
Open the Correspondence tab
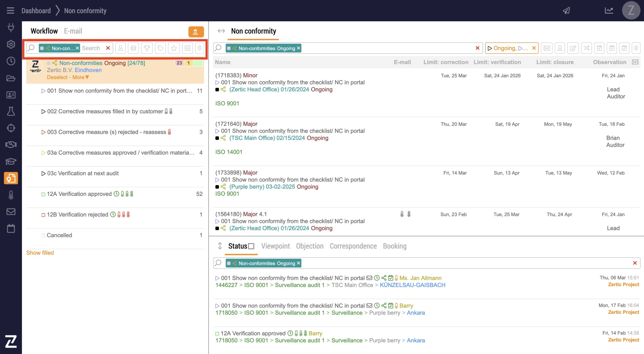353,246
